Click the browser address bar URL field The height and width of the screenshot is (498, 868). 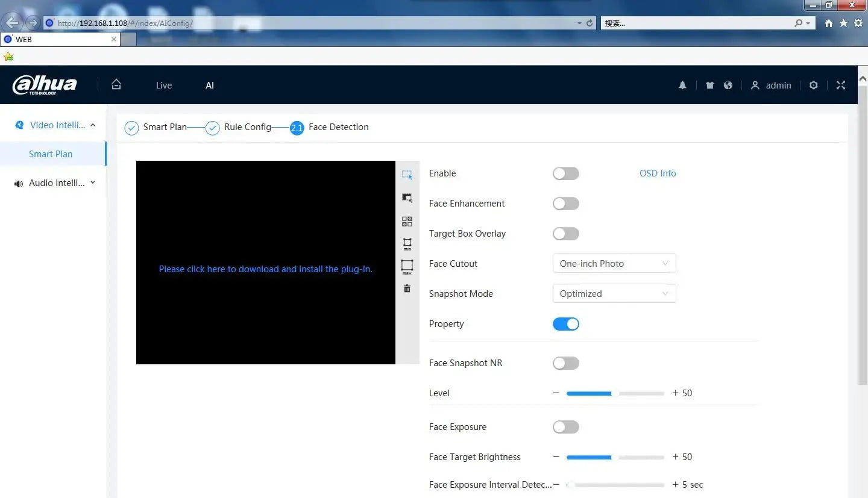point(313,23)
